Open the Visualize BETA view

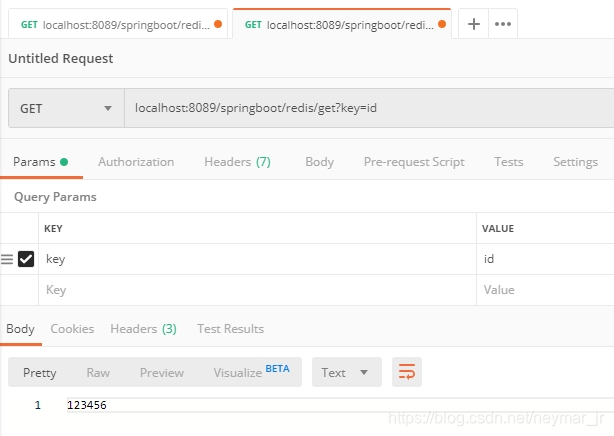point(251,372)
